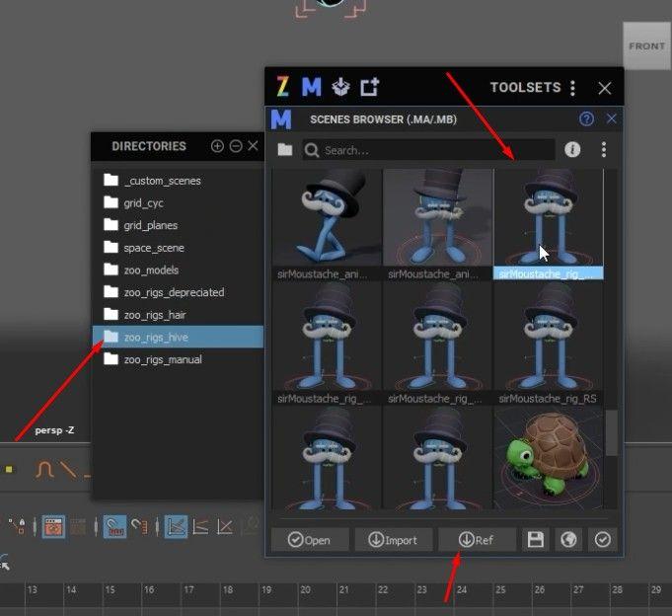Add a directory with the plus icon
Image resolution: width=672 pixels, height=616 pixels.
coord(217,146)
